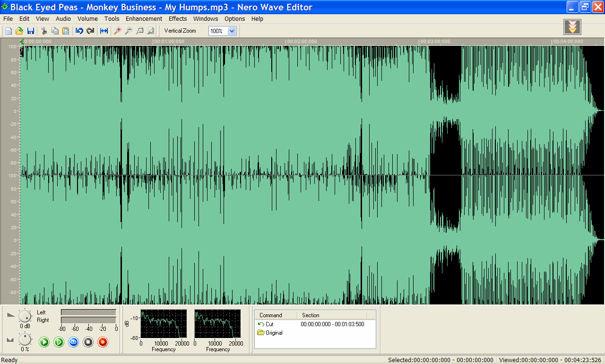
Task: Open the Windows menu
Action: pyautogui.click(x=206, y=19)
